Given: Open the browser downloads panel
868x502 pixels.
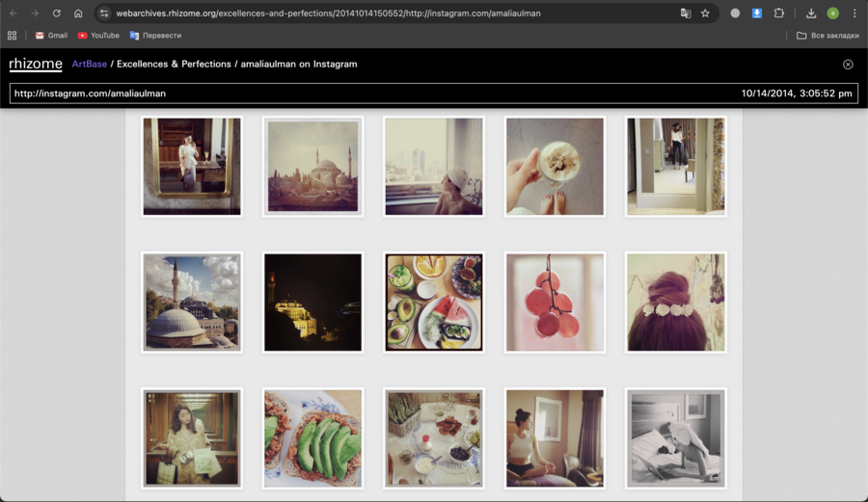Looking at the screenshot, I should pyautogui.click(x=811, y=13).
